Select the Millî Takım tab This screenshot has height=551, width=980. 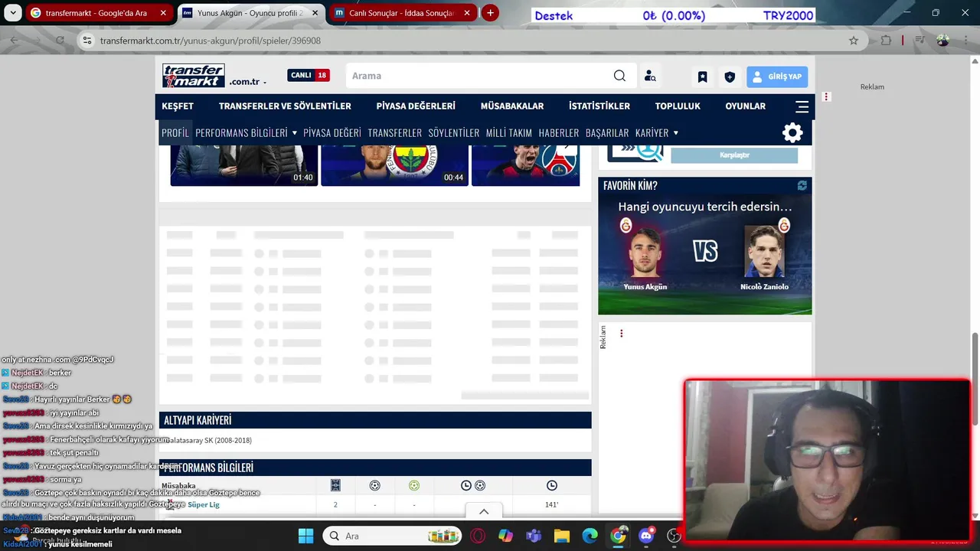(x=509, y=133)
